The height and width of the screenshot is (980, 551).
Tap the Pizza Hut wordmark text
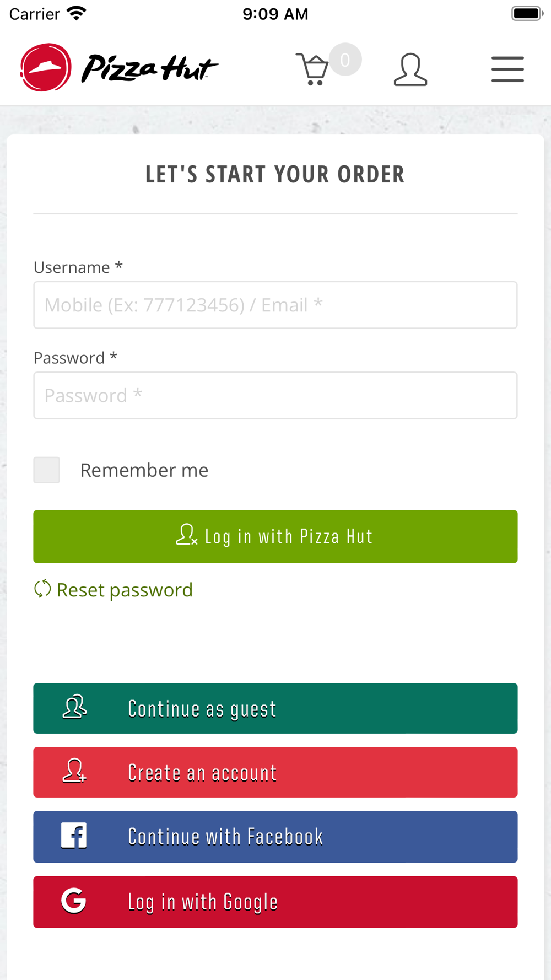pyautogui.click(x=149, y=68)
